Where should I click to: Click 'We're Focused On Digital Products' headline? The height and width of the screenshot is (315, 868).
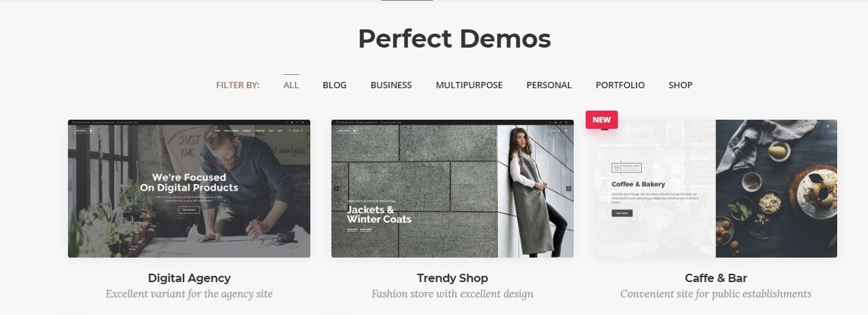(x=188, y=183)
